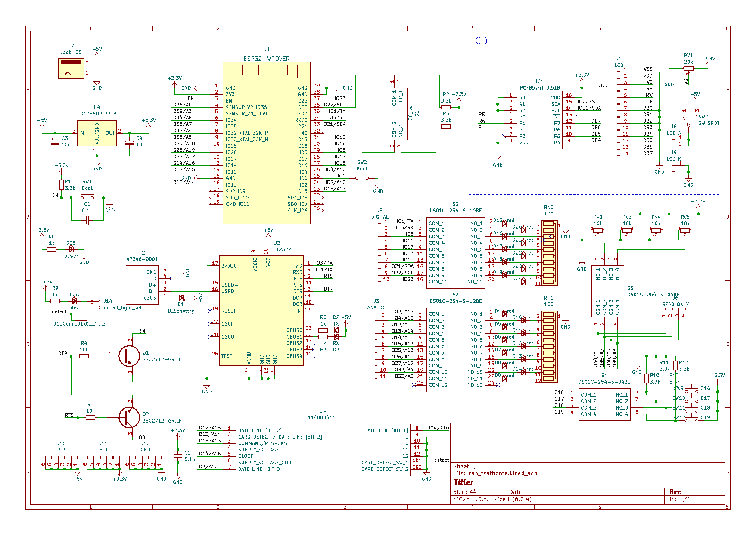Click the ESP32-WROVER module body

[266, 146]
